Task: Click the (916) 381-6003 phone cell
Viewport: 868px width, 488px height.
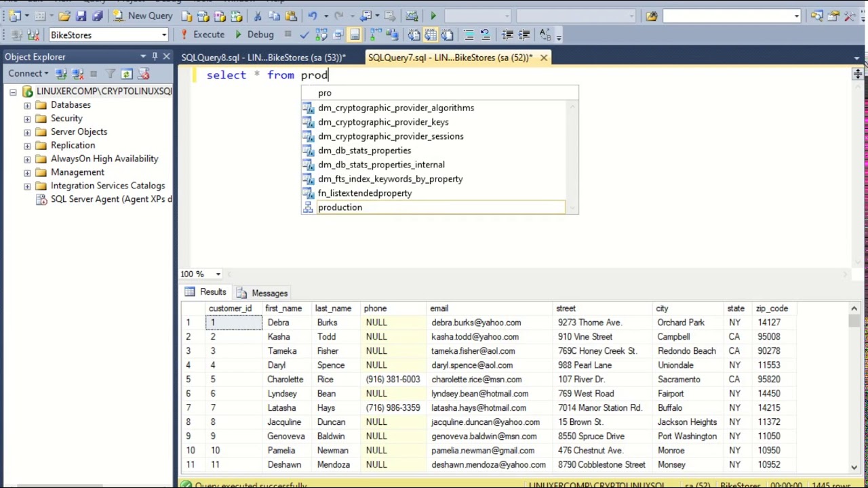Action: [x=393, y=380]
